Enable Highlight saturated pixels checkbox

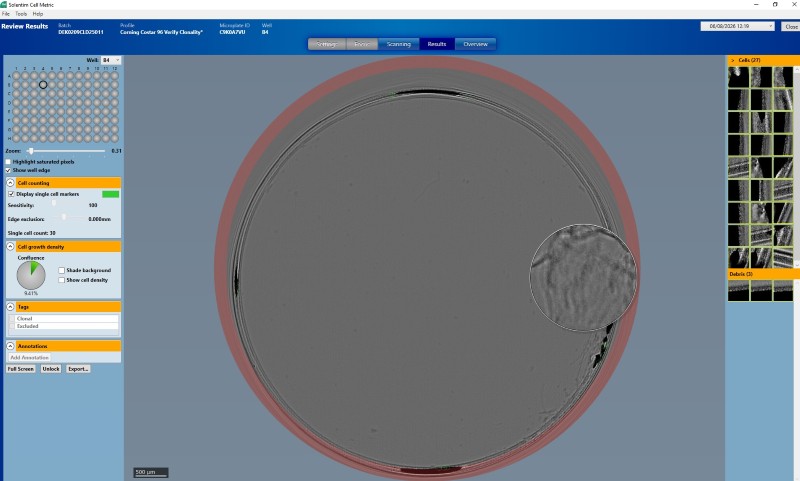point(8,162)
